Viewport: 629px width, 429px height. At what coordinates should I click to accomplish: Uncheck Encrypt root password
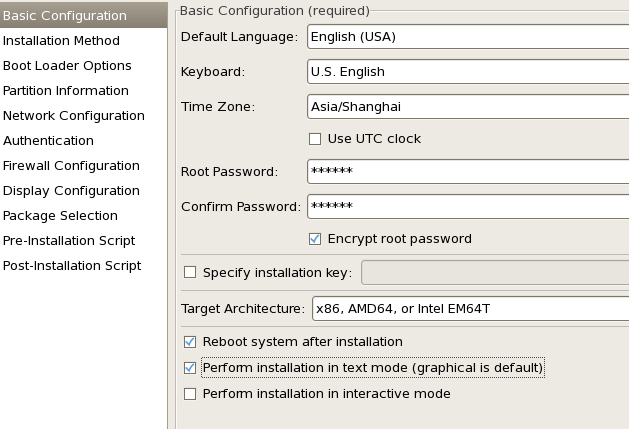pyautogui.click(x=315, y=239)
